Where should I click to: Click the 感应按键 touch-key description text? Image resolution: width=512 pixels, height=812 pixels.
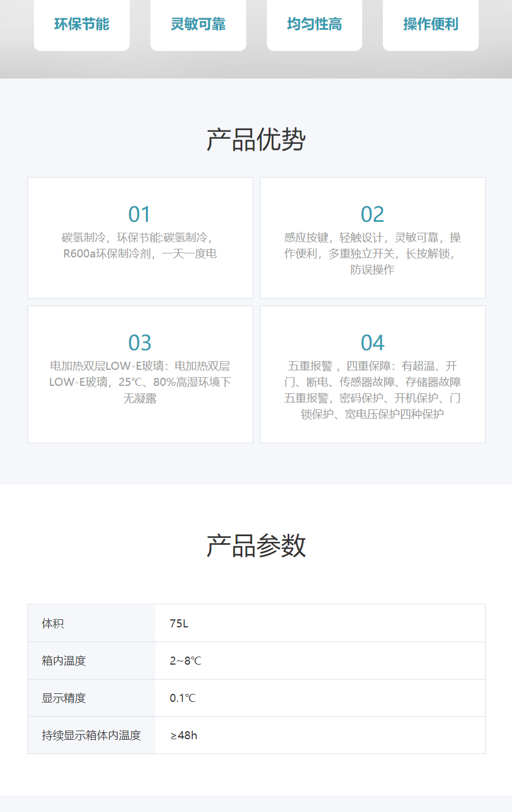click(373, 253)
